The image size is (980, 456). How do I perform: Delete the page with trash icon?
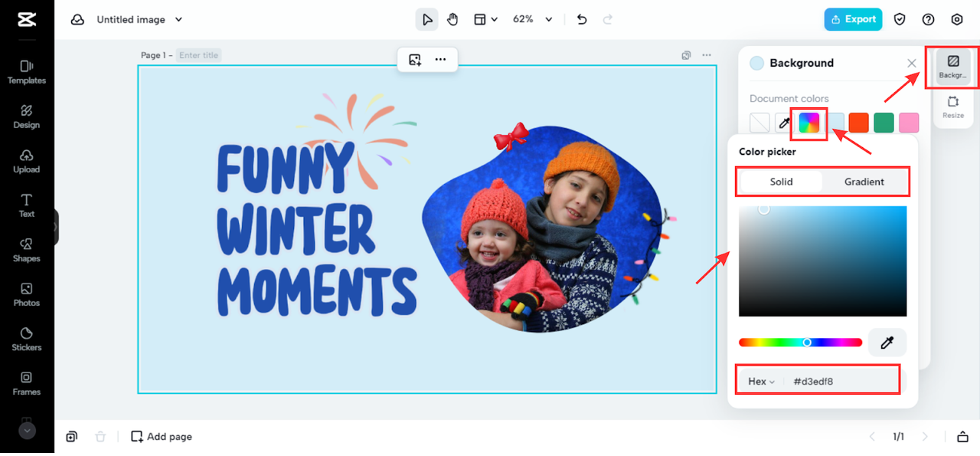(100, 436)
